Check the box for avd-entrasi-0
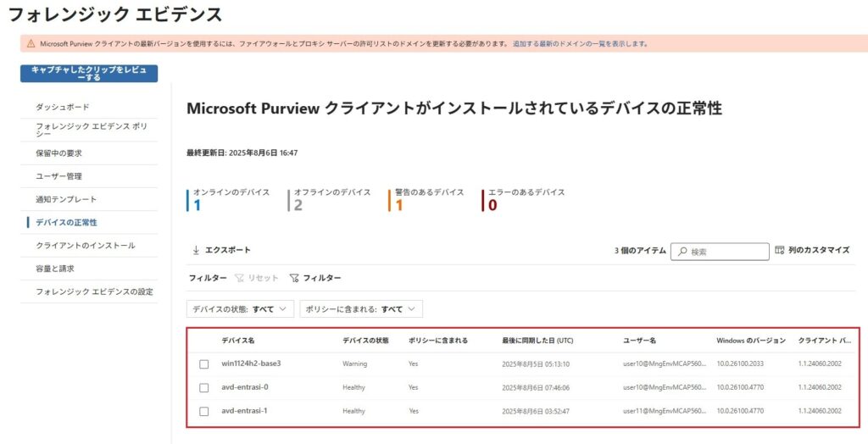Viewport: 868px width, 444px height. [204, 387]
